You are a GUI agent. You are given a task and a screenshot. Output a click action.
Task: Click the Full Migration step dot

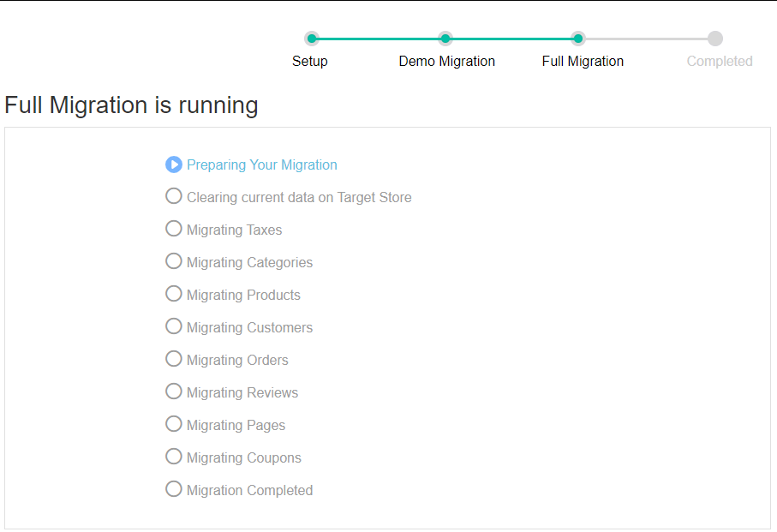coord(578,39)
